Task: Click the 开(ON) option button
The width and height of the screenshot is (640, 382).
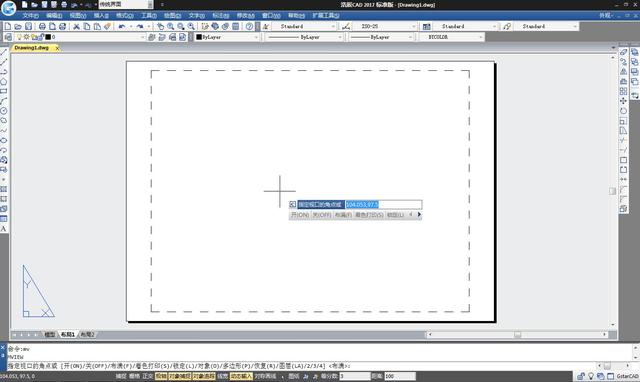Action: tap(300, 215)
